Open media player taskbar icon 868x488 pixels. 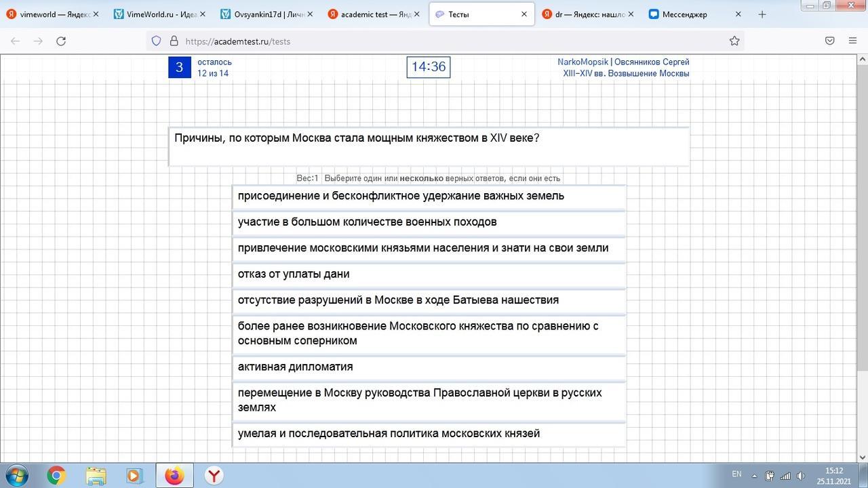(x=134, y=475)
